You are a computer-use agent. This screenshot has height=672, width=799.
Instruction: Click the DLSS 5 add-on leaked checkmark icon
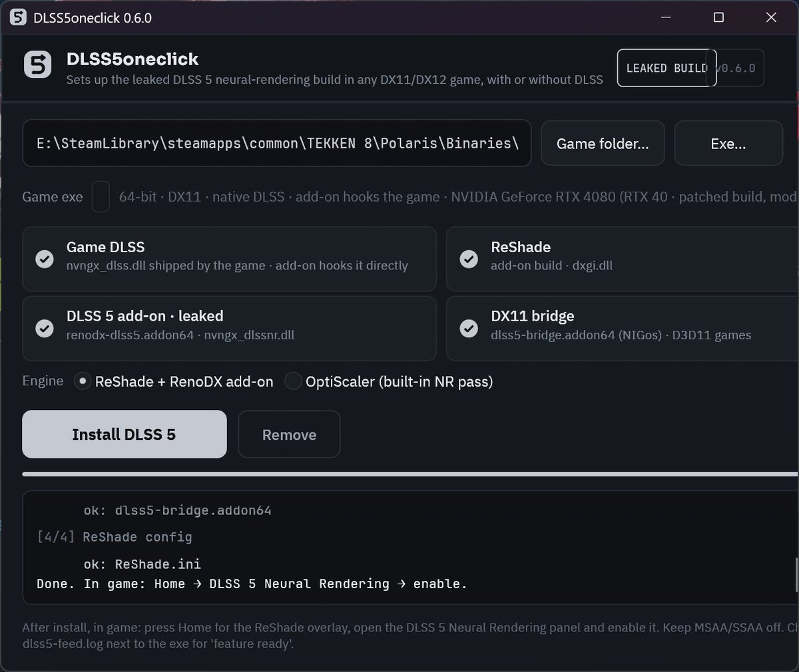coord(45,328)
